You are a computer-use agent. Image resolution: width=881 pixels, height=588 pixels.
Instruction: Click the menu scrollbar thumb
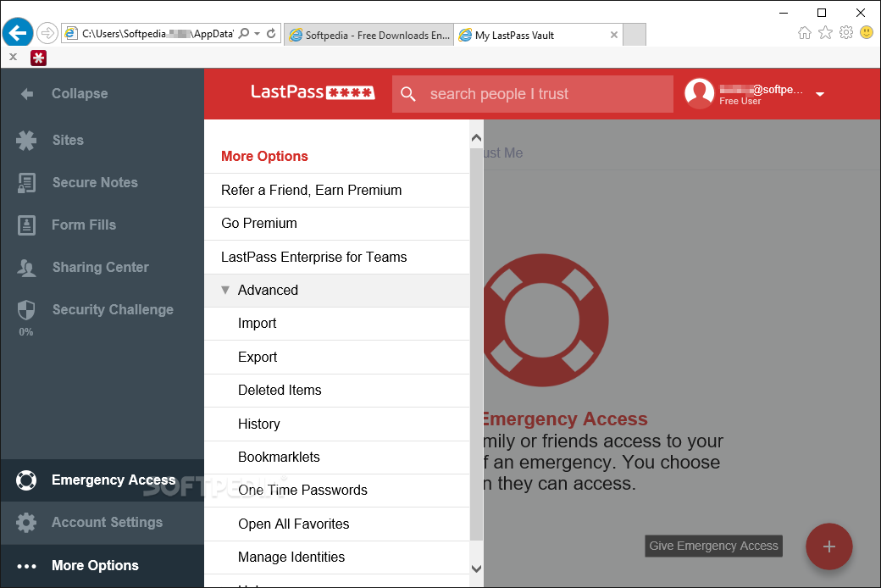click(x=476, y=343)
